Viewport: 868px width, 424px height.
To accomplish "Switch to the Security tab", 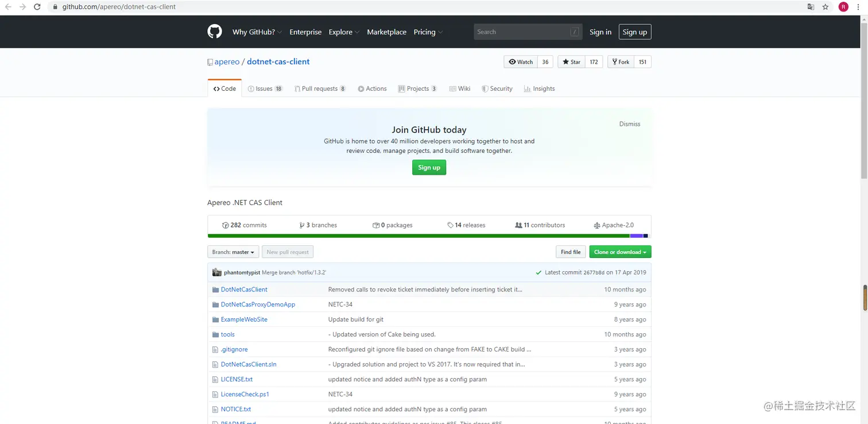I will pos(497,88).
